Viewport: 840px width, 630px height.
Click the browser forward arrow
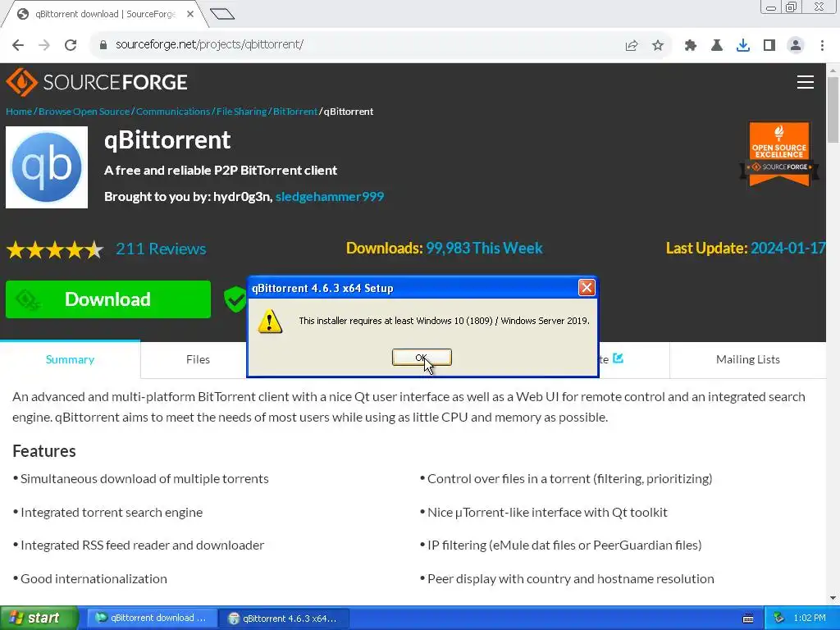pyautogui.click(x=44, y=45)
